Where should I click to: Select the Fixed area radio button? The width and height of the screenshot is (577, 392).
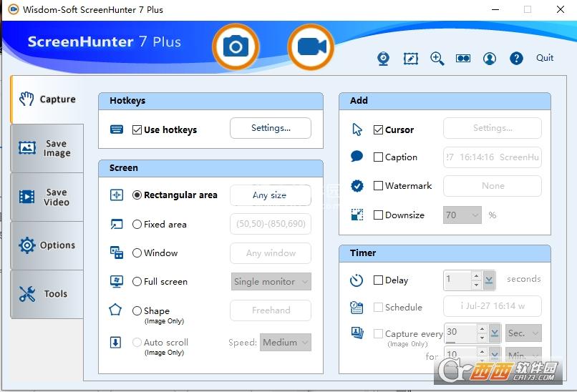(x=137, y=225)
